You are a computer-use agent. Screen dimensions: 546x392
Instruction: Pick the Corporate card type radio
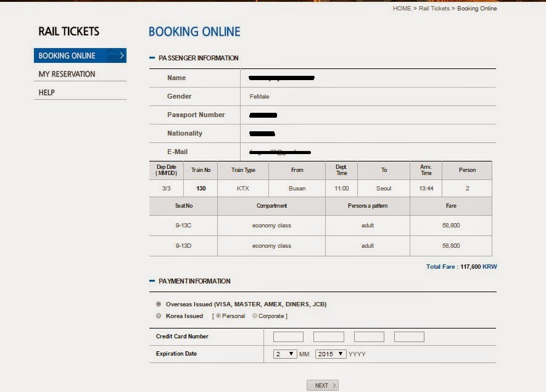point(255,316)
